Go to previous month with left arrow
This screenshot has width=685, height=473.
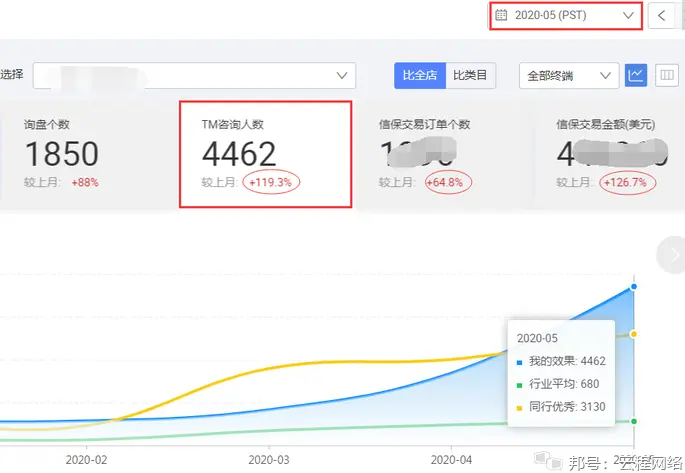coord(661,16)
